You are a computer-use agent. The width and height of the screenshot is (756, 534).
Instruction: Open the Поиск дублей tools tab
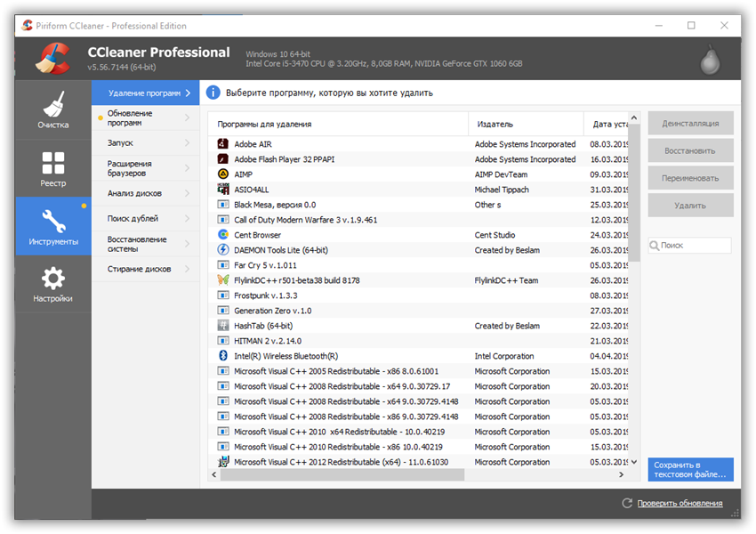[133, 218]
